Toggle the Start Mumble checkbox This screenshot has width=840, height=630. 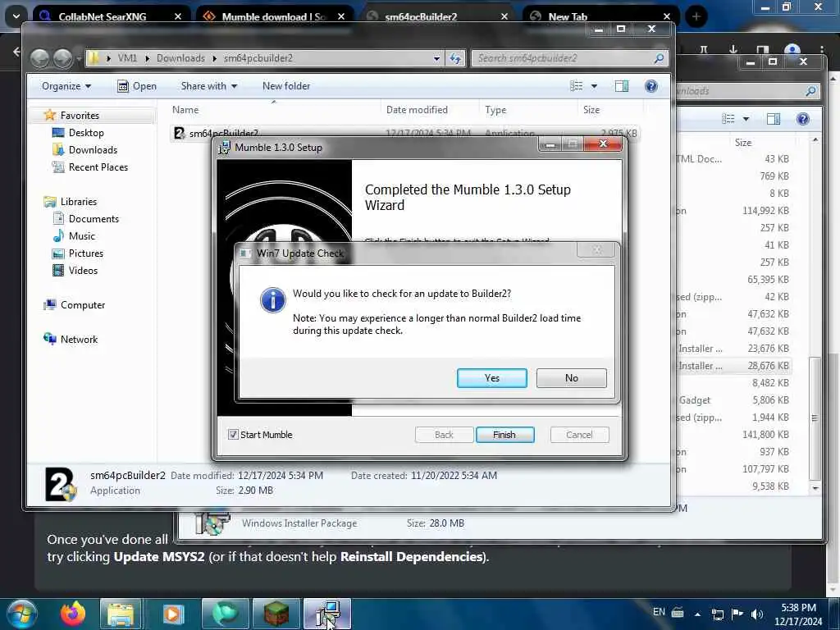pos(233,435)
